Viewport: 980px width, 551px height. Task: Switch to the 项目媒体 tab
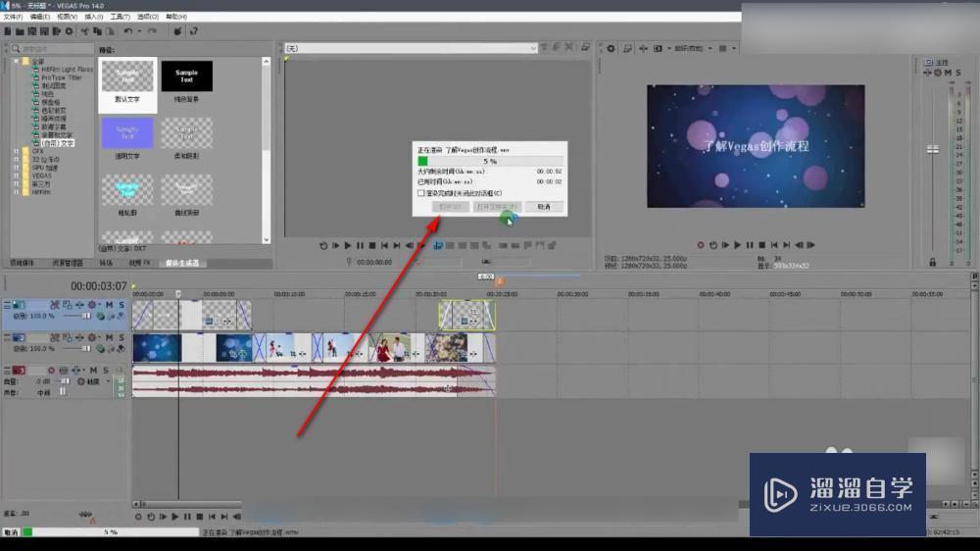point(22,264)
